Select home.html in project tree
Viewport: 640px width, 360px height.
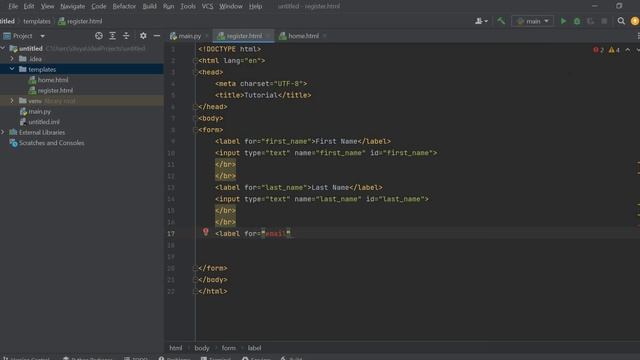[x=53, y=80]
